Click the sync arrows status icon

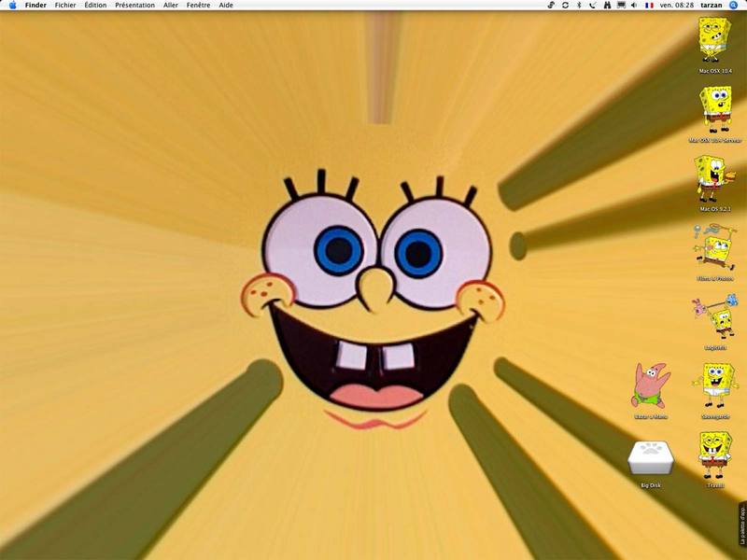click(565, 6)
